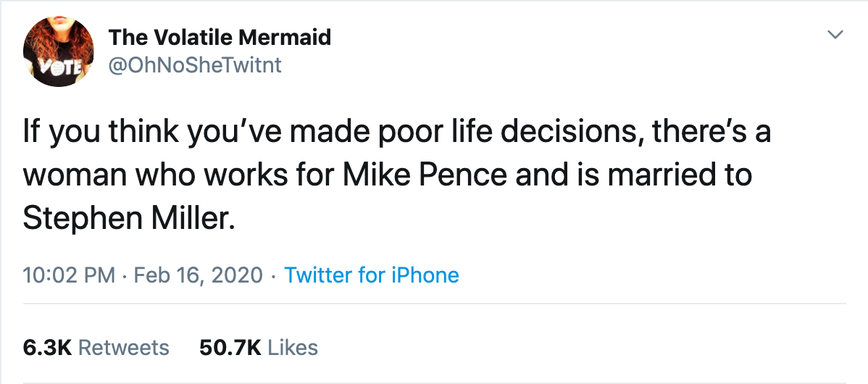Open the Twitter for iPhone source link
The width and height of the screenshot is (868, 384).
pos(372,275)
